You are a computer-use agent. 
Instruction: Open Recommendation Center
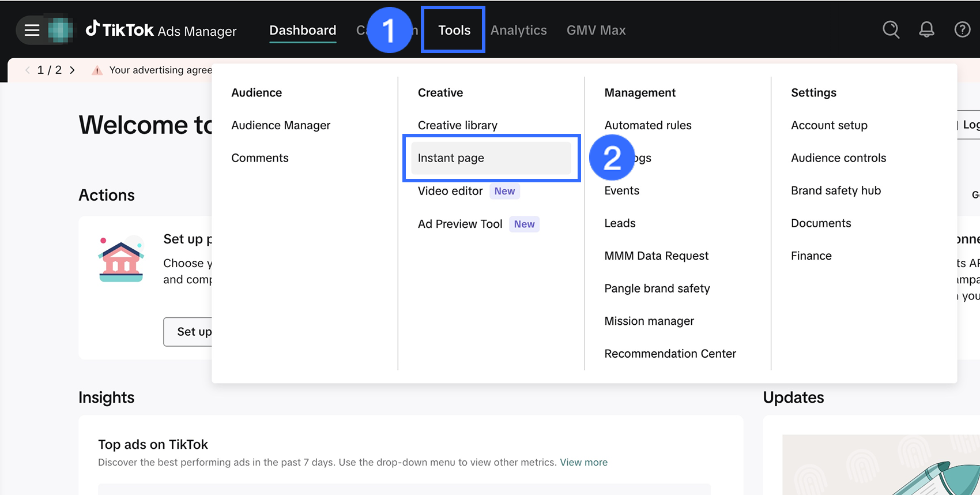[670, 354]
